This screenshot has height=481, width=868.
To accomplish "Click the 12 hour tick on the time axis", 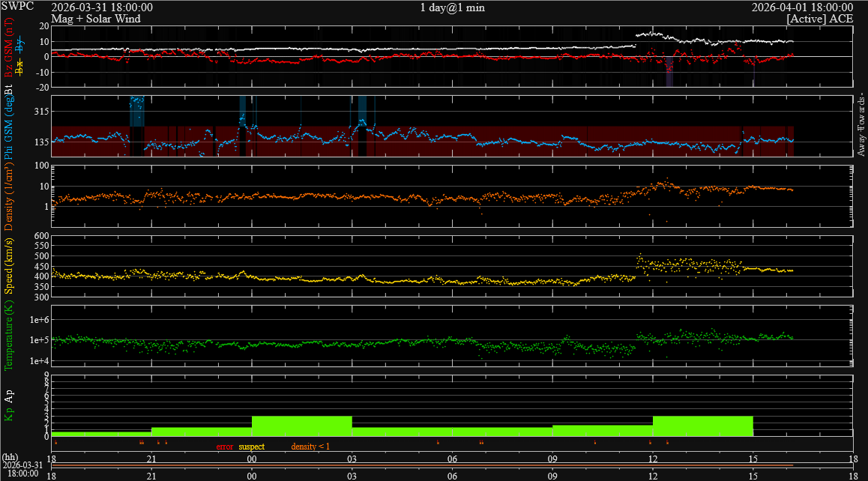I will coord(653,459).
